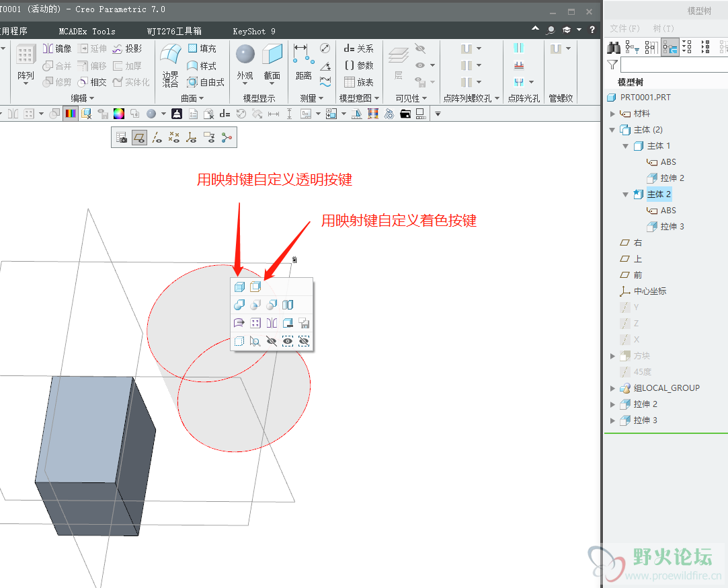Viewport: 728px width, 588px height.
Task: Expand the 材料 node in model tree
Action: [612, 114]
